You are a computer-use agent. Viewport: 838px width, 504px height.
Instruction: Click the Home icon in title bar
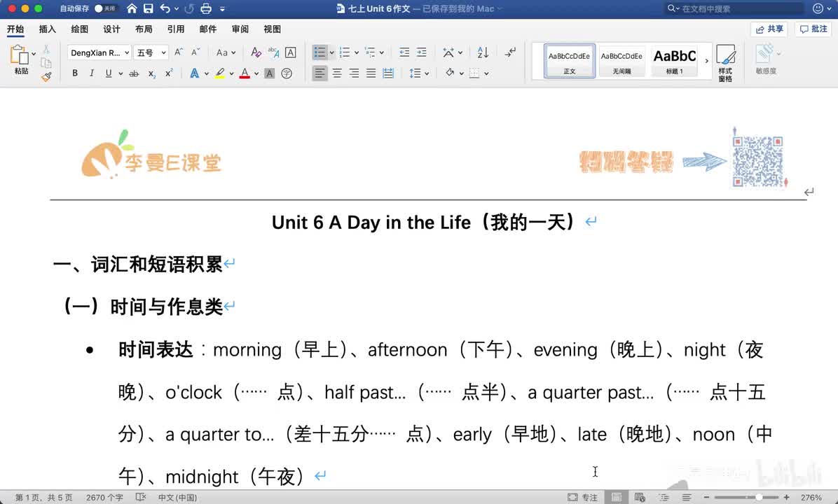(x=132, y=8)
